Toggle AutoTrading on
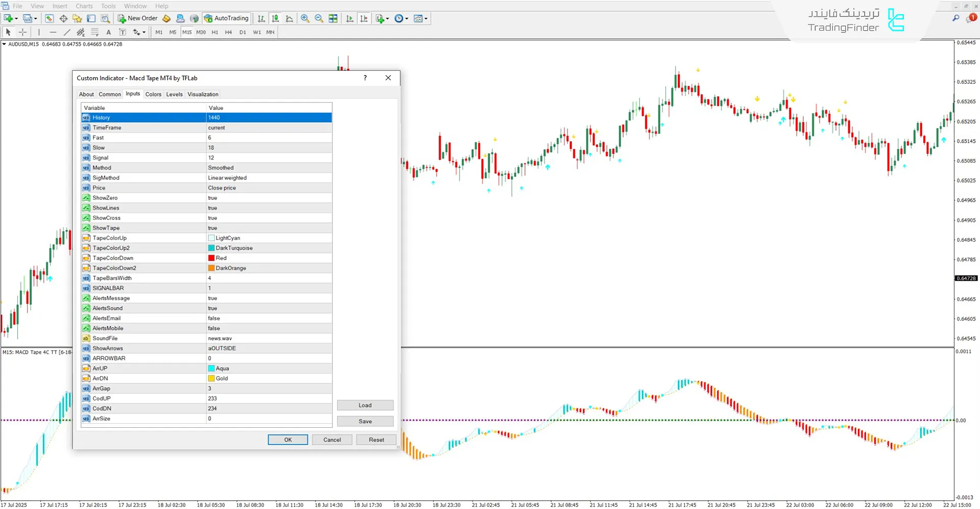This screenshot has height=509, width=980. click(x=226, y=18)
